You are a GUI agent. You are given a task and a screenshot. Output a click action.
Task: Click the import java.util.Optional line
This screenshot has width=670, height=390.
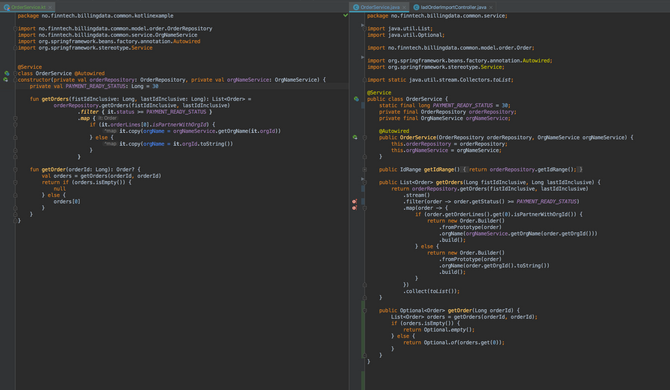406,35
